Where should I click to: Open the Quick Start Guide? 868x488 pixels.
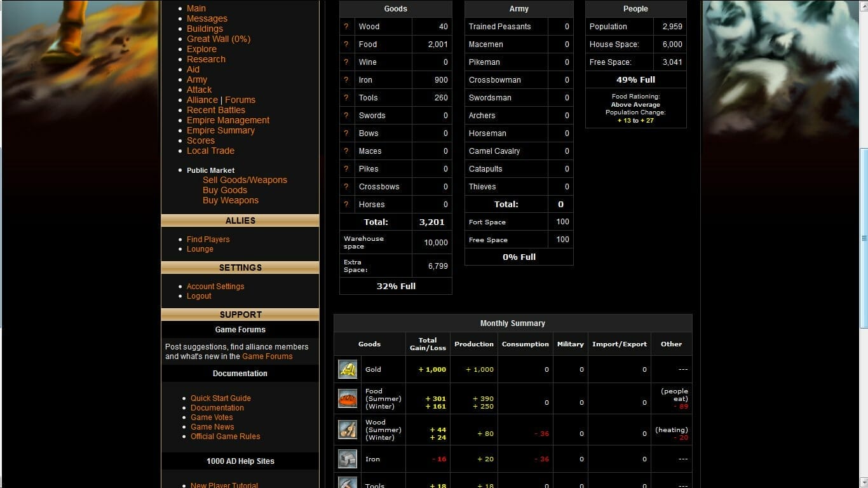[220, 398]
